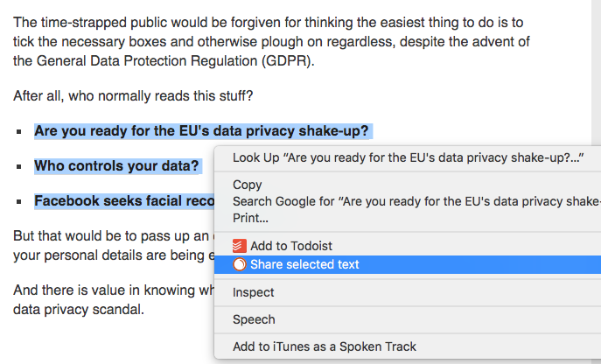Image resolution: width=601 pixels, height=364 pixels.
Task: Click the Todoist icon in context menu
Action: [x=239, y=246]
